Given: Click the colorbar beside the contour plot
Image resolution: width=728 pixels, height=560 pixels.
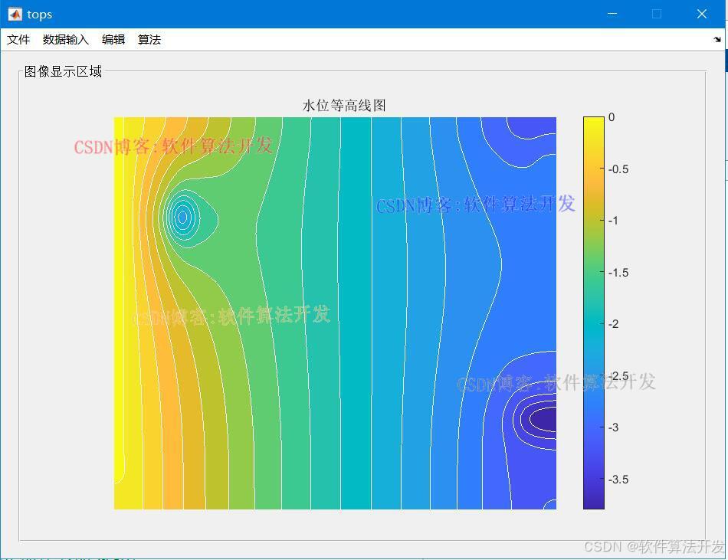Looking at the screenshot, I should [x=594, y=313].
